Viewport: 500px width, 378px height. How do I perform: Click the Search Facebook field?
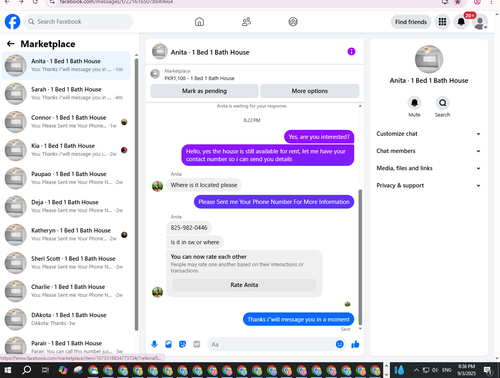tap(78, 22)
